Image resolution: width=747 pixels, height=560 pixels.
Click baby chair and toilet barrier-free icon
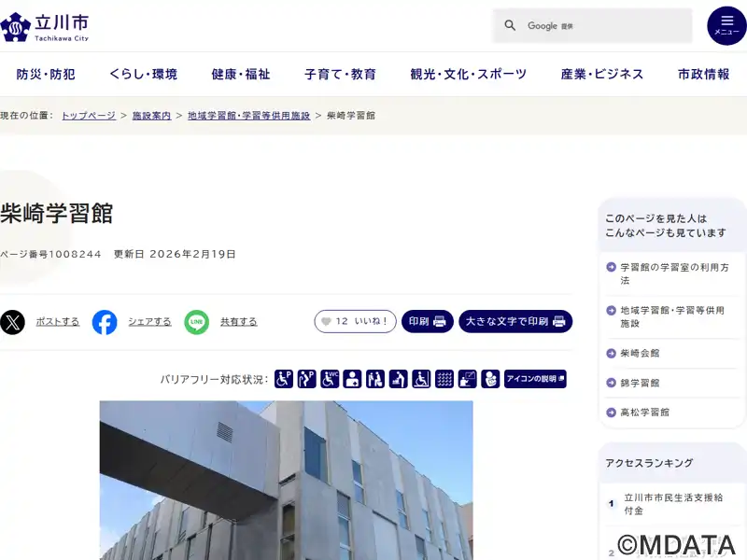(x=375, y=379)
